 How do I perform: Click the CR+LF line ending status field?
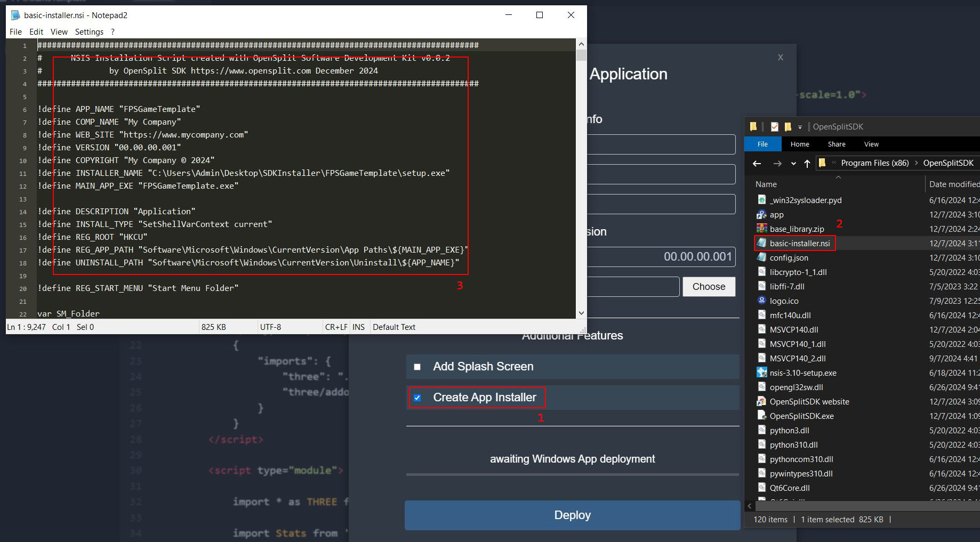(x=336, y=327)
